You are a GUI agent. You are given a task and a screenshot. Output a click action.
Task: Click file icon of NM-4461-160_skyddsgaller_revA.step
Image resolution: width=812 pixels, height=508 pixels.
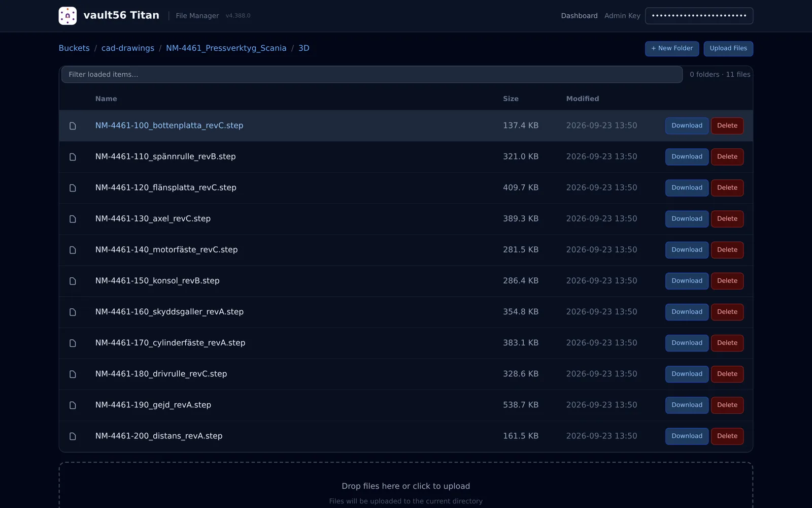[73, 312]
